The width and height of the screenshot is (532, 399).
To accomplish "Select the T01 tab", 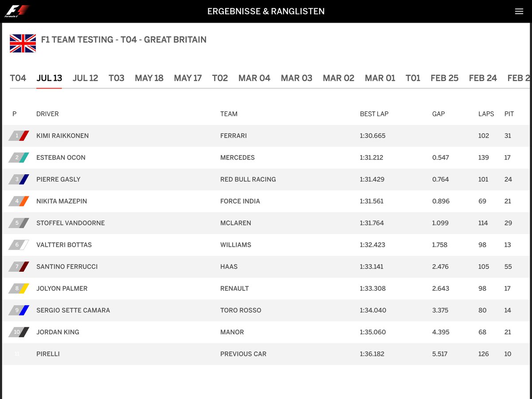I will 413,78.
